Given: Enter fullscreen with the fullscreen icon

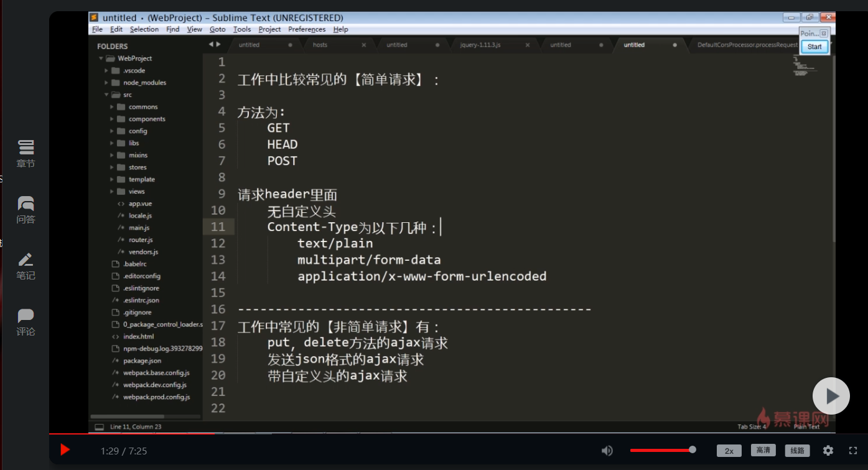Looking at the screenshot, I should tap(854, 451).
